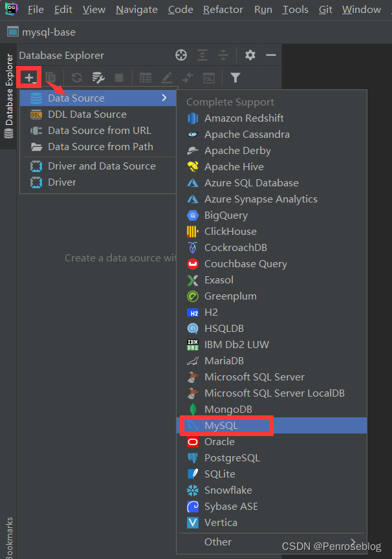Select Azure Synapse Analytics entry
The width and height of the screenshot is (392, 559).
point(272,199)
